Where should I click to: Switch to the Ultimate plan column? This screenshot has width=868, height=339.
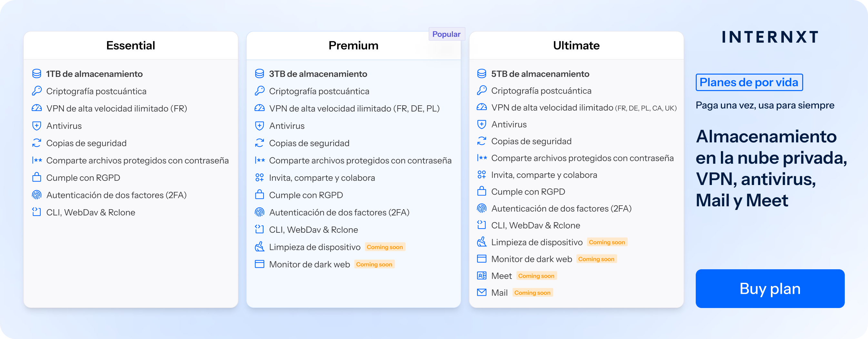point(576,45)
